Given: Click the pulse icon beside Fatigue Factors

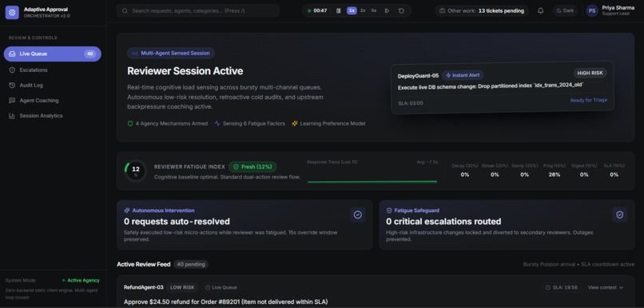Looking at the screenshot, I should 217,123.
